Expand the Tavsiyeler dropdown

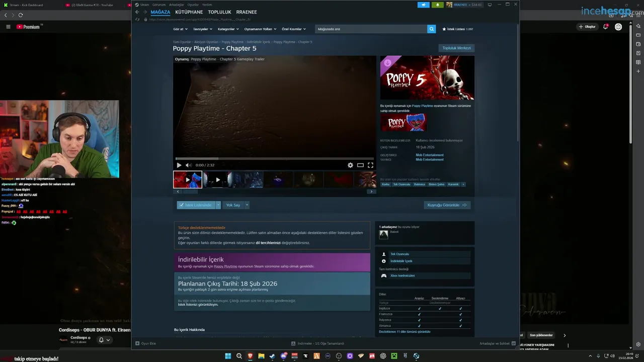pyautogui.click(x=202, y=29)
